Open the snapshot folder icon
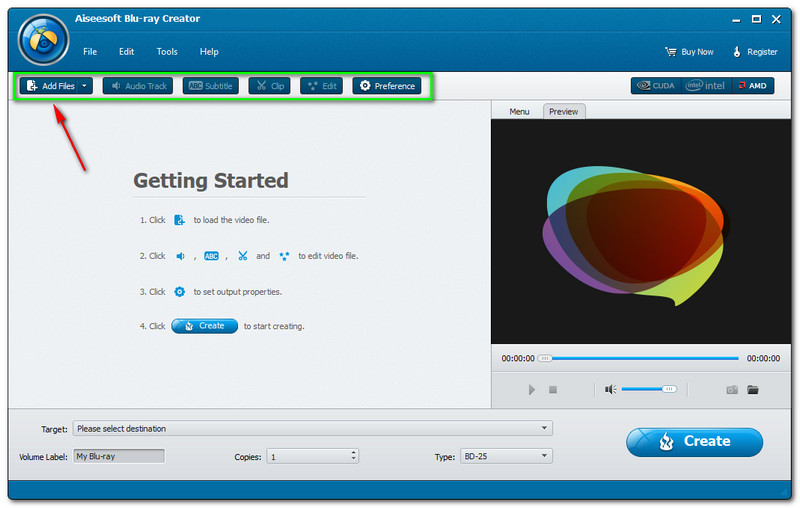Image resolution: width=800 pixels, height=508 pixels. (753, 389)
